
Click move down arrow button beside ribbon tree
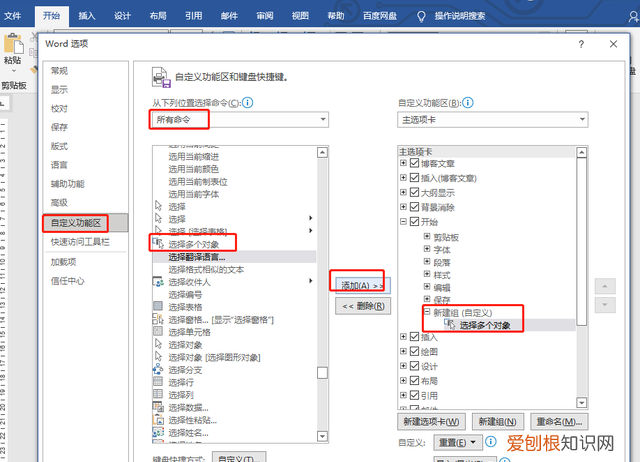click(x=605, y=305)
